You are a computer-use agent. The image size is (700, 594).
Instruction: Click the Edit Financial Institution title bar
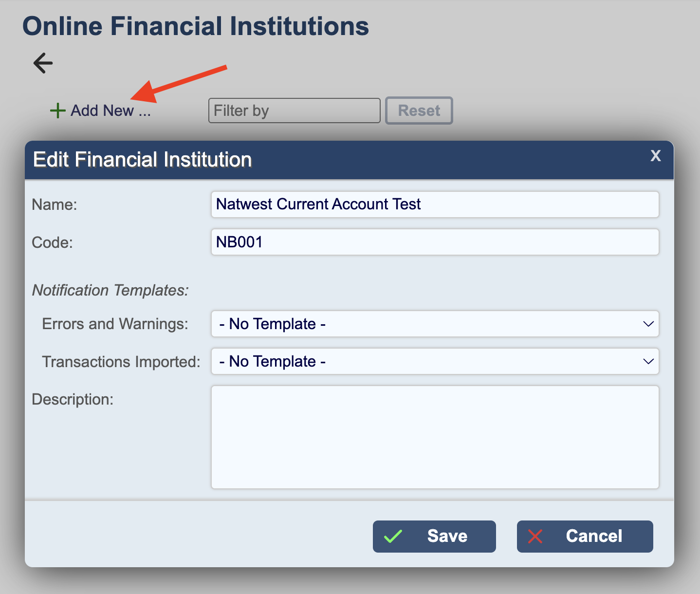coord(341,160)
